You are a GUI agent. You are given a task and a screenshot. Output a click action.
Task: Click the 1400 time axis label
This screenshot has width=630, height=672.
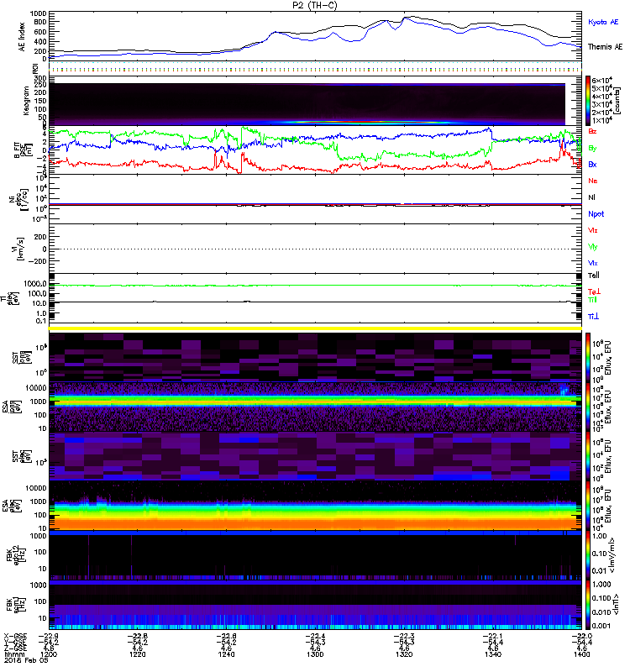[x=581, y=654]
